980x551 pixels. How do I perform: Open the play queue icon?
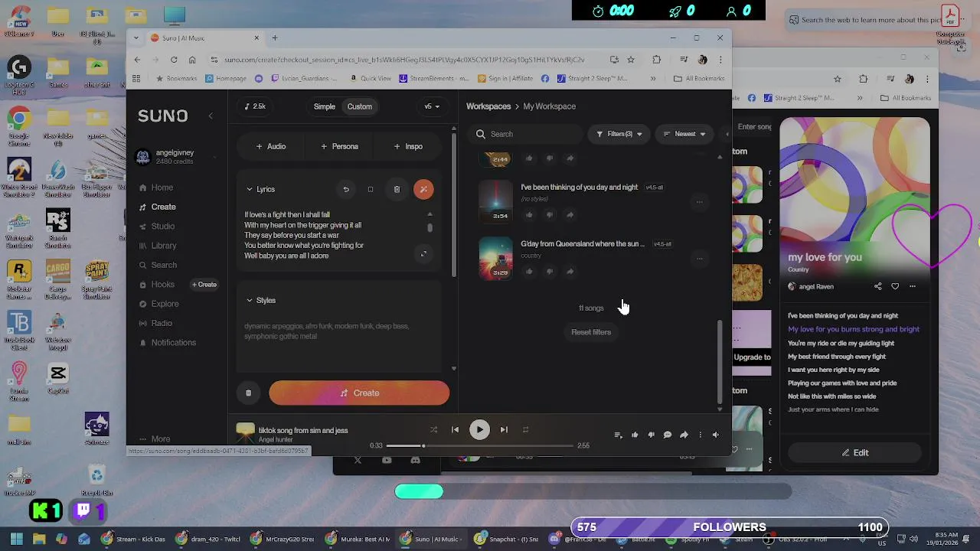[x=618, y=435]
